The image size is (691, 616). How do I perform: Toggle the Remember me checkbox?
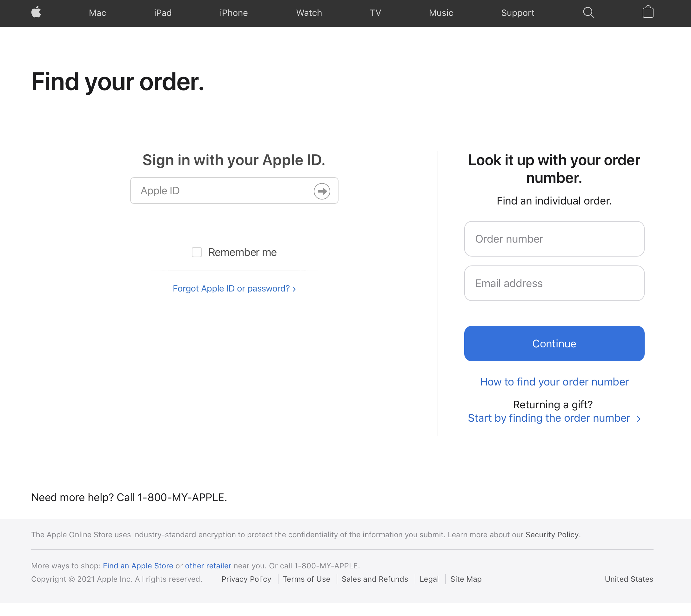pos(198,252)
